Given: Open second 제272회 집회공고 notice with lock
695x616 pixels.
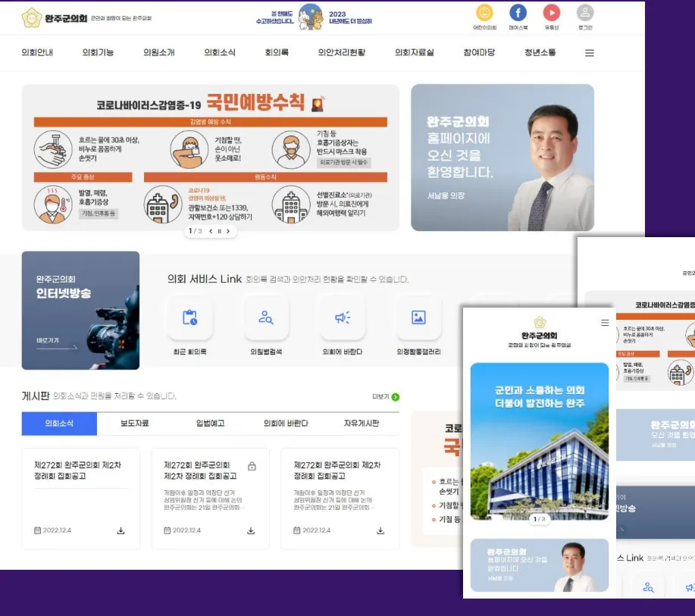Looking at the screenshot, I should (x=200, y=471).
